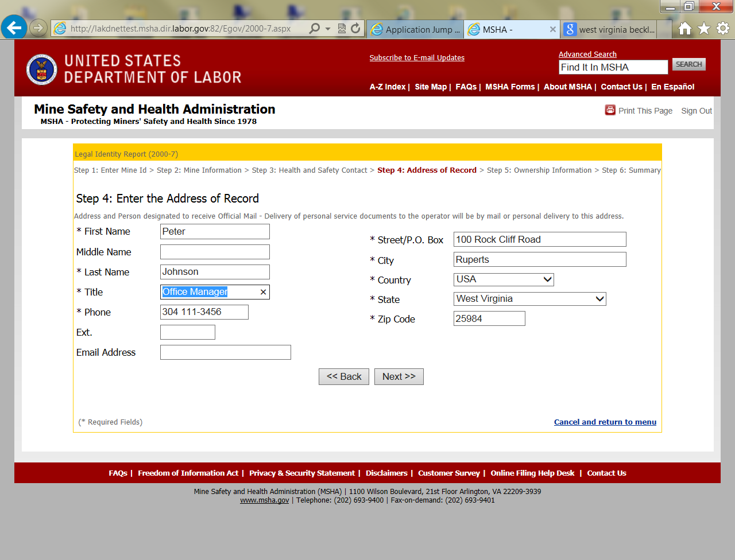Switch to the west virginia beckley search tab
The width and height of the screenshot is (735, 560).
tap(609, 29)
